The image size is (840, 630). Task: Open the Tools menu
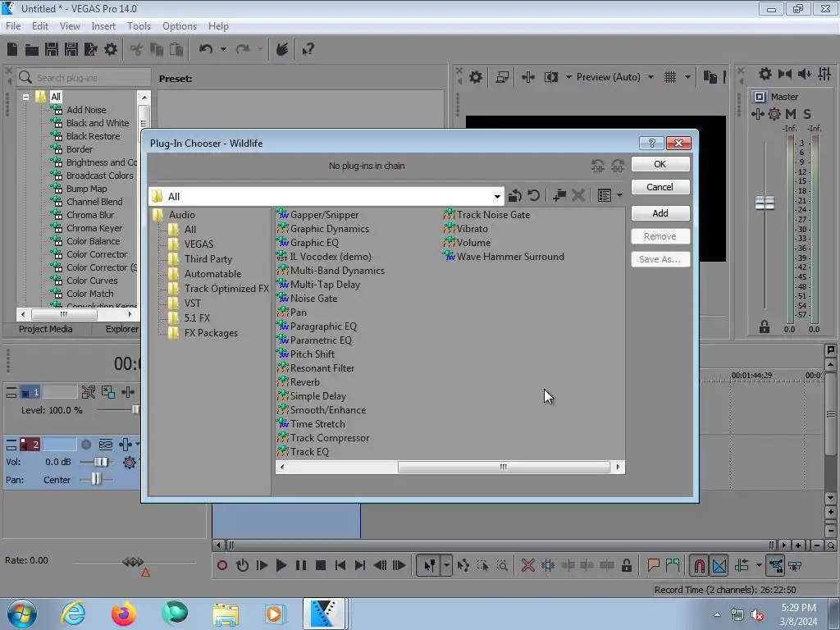point(139,26)
